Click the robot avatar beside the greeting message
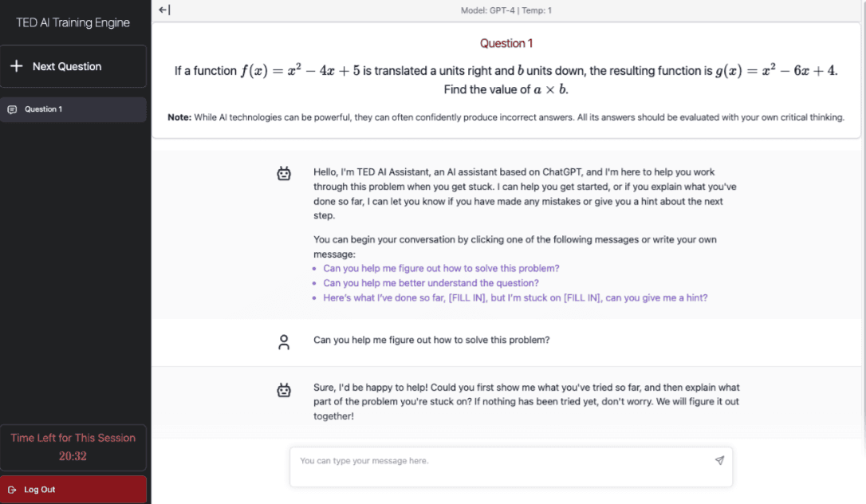 pos(284,172)
